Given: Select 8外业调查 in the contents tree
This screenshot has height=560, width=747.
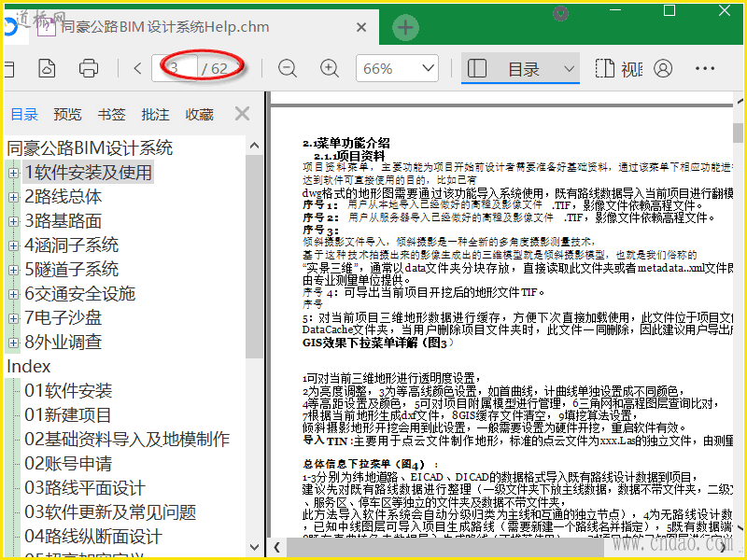Looking at the screenshot, I should point(63,343).
